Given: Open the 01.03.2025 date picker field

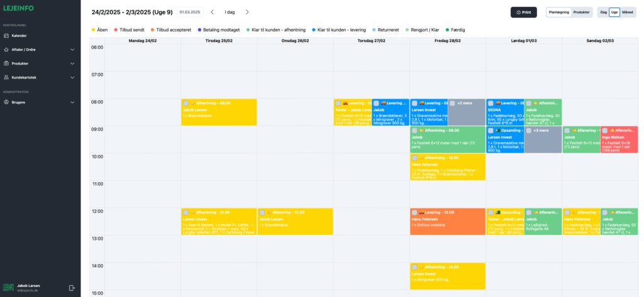Looking at the screenshot, I should click(x=190, y=13).
